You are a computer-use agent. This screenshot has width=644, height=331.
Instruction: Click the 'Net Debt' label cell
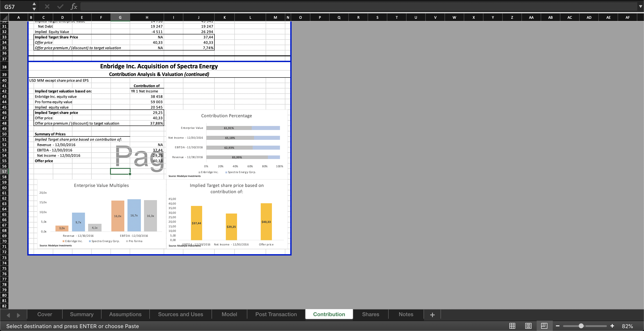coord(45,26)
